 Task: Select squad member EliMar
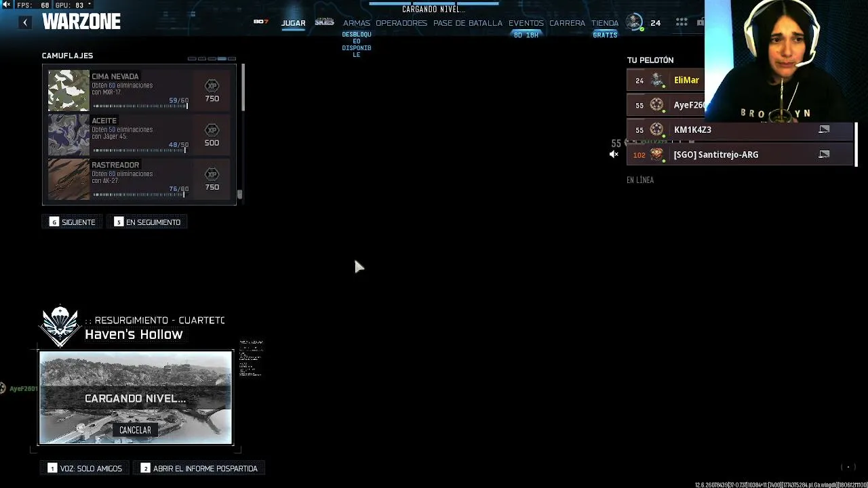666,80
